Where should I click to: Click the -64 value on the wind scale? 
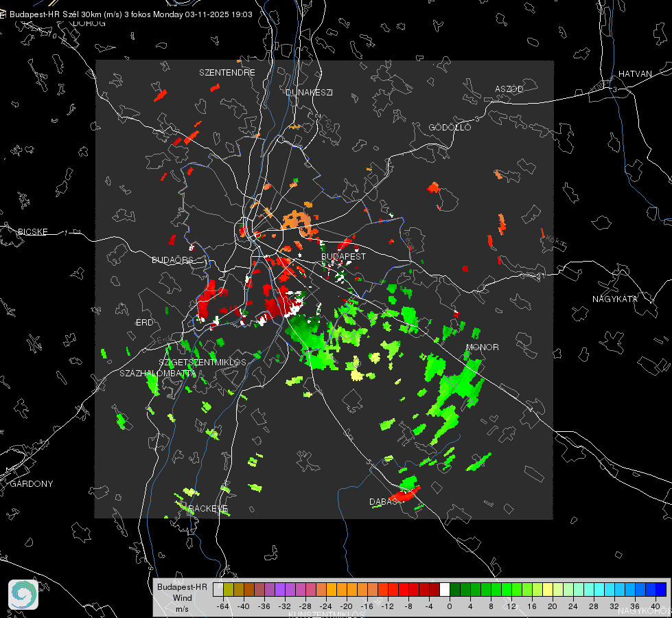(223, 606)
